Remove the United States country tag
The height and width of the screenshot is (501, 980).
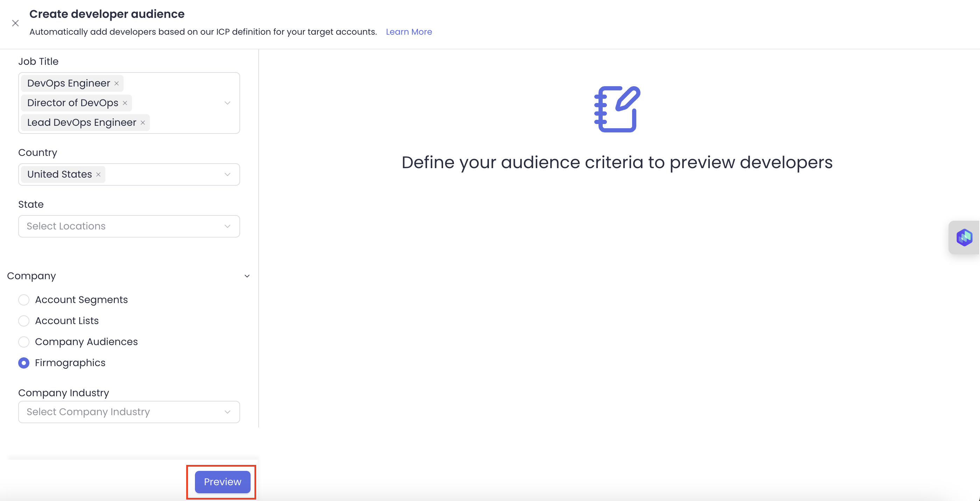[x=98, y=174]
